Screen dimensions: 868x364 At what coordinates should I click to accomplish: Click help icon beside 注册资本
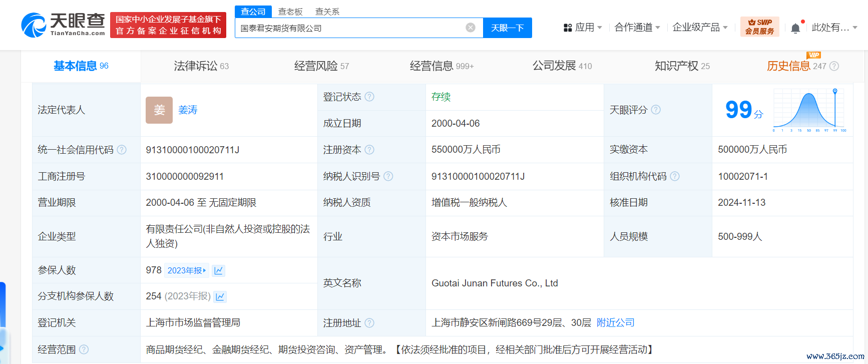(x=369, y=150)
